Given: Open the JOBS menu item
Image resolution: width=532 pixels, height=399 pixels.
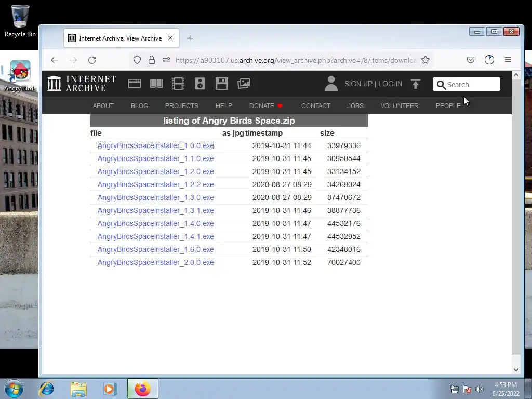Looking at the screenshot, I should pyautogui.click(x=355, y=106).
